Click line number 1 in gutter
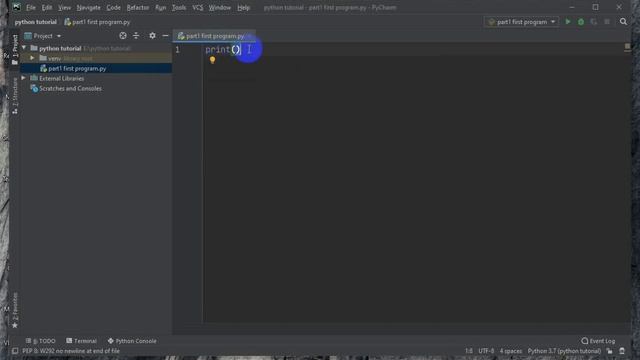Screen dimensions: 640x360 click(x=178, y=50)
